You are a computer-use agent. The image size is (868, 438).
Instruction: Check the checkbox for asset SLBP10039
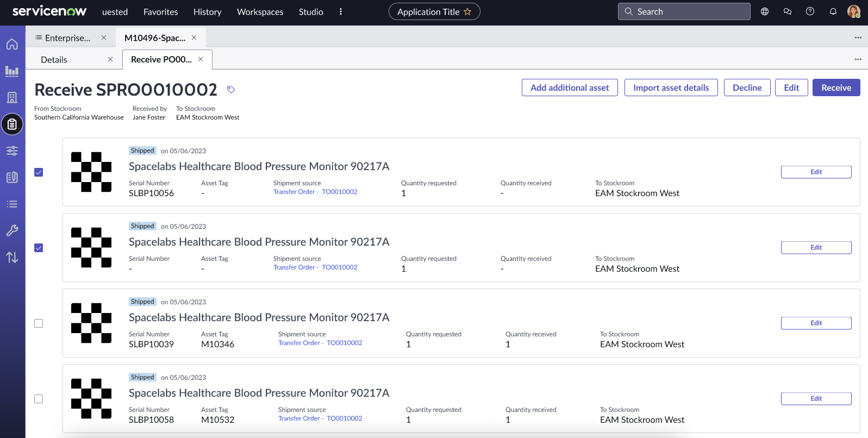tap(39, 323)
